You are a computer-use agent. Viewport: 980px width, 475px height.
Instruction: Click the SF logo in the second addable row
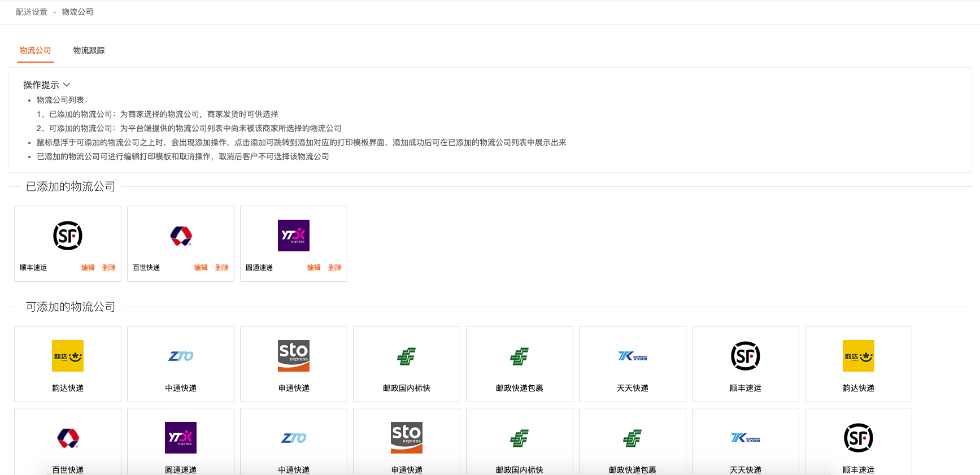pyautogui.click(x=859, y=438)
